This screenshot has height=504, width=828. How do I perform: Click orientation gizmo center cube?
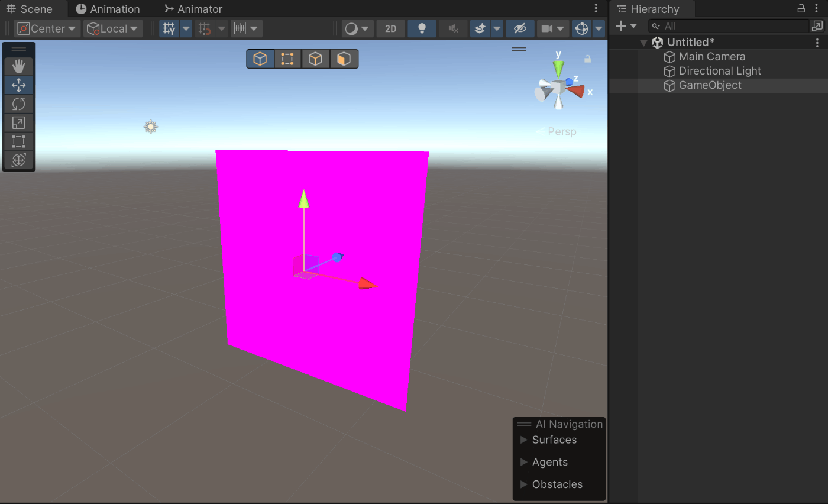point(559,88)
